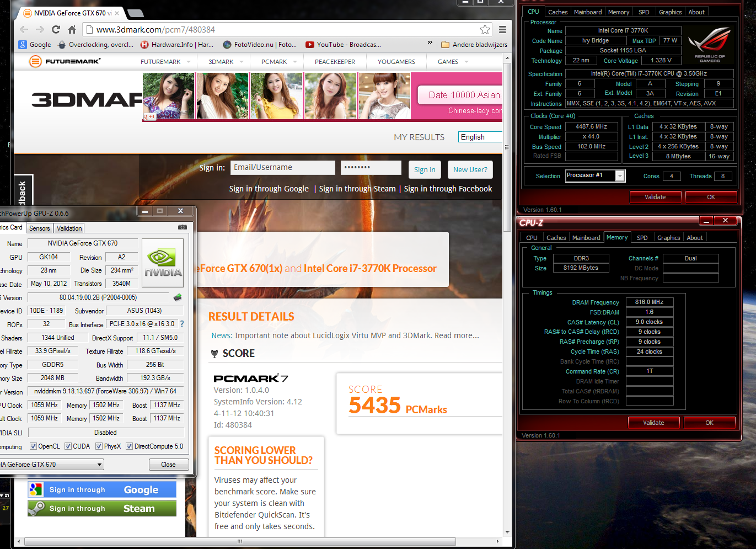Screen dimensions: 756x549
Task: Switch to GPU-Z Sensors tab
Action: click(x=39, y=228)
